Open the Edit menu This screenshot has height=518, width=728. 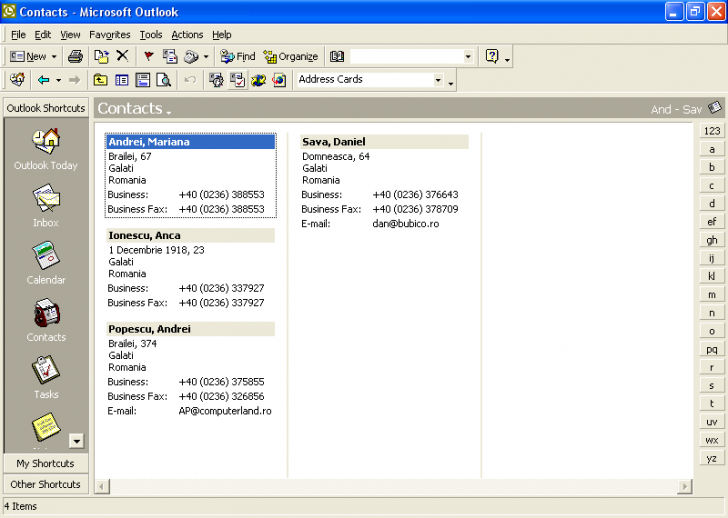[x=43, y=35]
